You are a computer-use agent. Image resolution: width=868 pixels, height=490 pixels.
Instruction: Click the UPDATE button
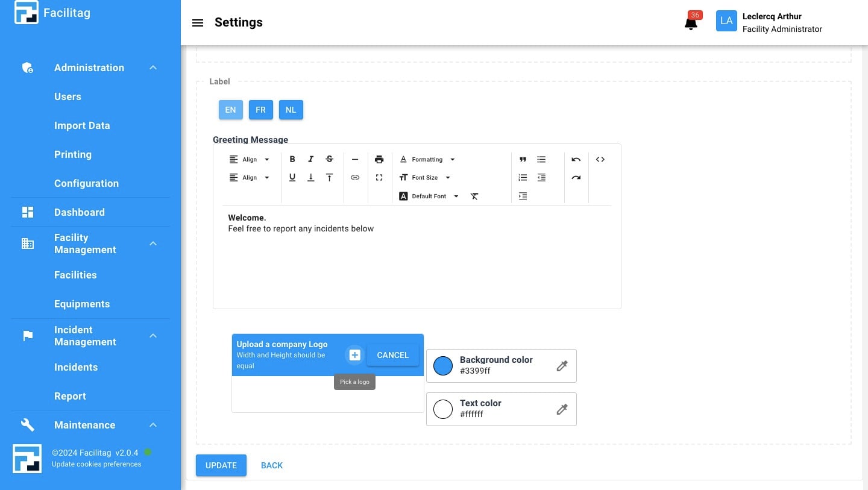tap(221, 465)
